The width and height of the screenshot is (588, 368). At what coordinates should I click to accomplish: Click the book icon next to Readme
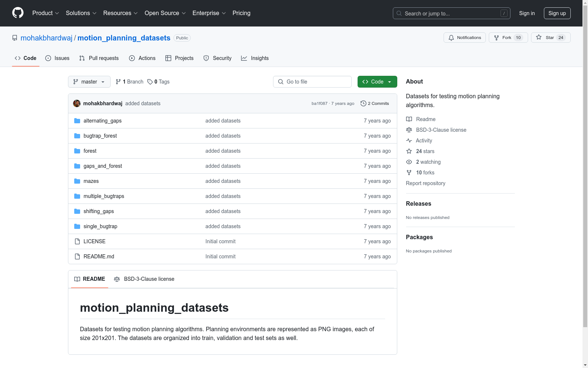point(409,119)
